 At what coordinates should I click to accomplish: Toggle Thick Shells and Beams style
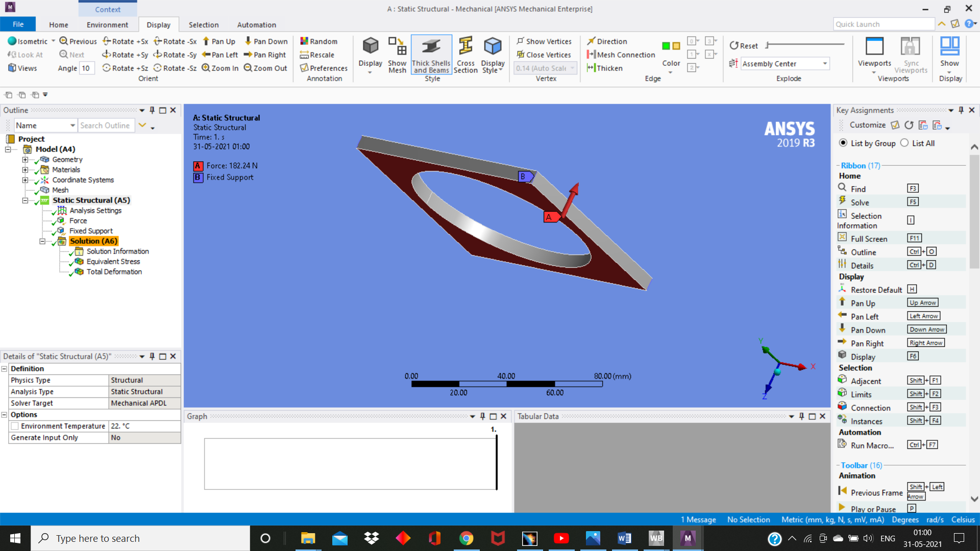click(x=431, y=55)
